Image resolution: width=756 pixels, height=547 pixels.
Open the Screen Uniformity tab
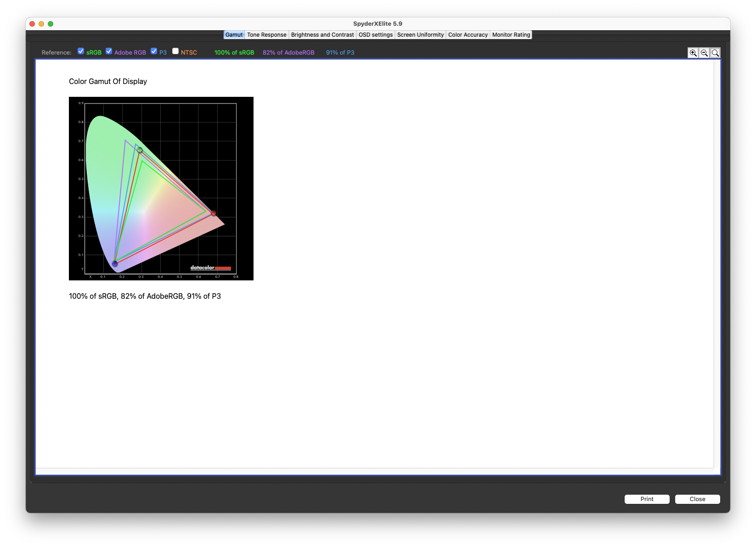click(x=420, y=35)
